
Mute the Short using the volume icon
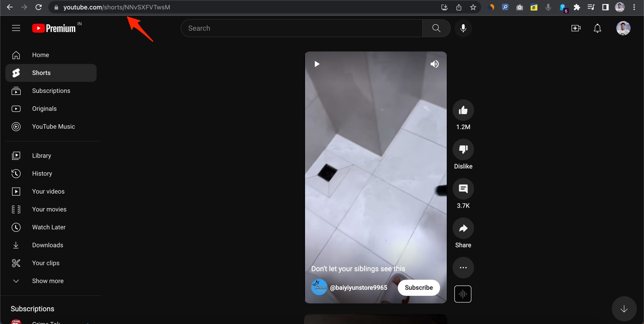(434, 64)
